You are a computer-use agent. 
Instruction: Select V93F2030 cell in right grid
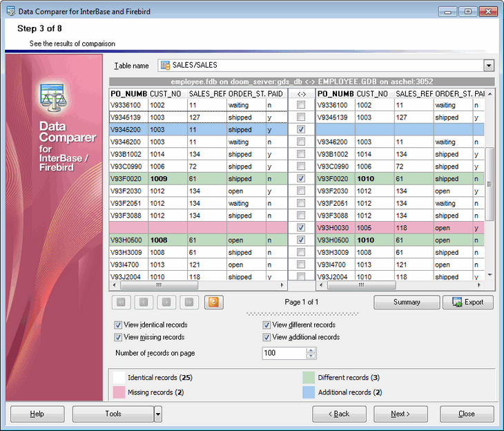(x=336, y=191)
